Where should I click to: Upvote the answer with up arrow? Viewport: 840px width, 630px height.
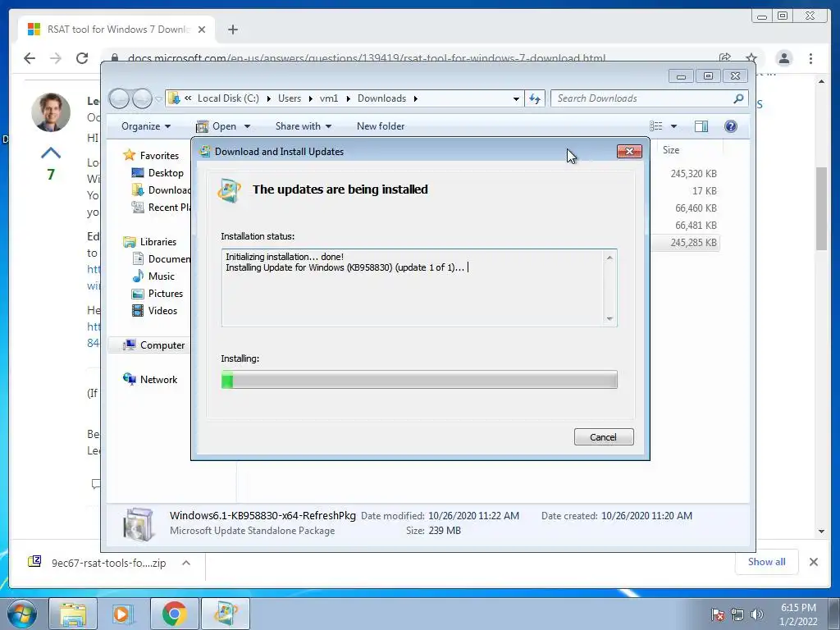click(x=51, y=153)
